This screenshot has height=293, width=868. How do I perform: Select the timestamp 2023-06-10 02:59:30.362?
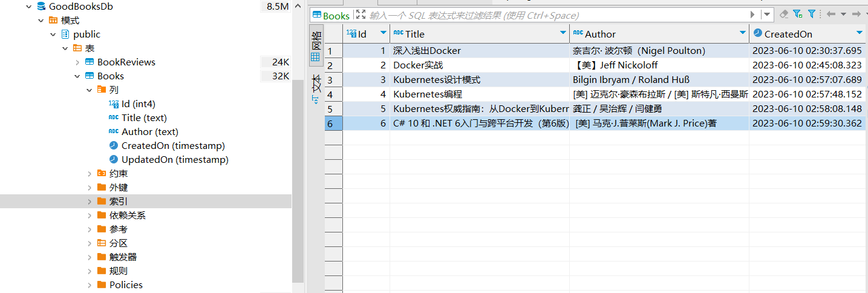808,123
